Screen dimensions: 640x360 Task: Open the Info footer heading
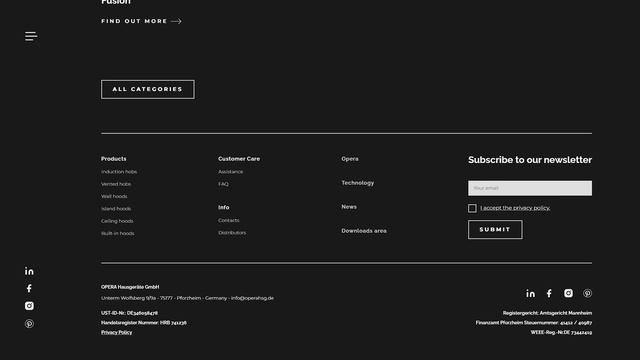tap(224, 207)
